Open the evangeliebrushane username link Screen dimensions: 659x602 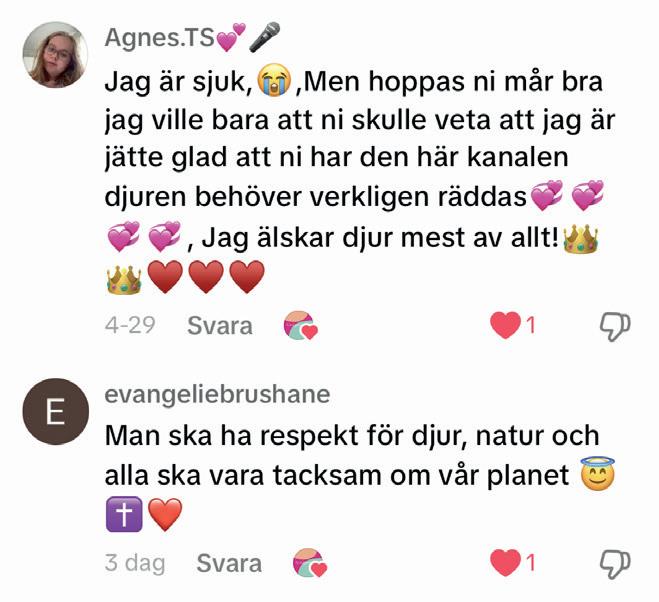(217, 394)
